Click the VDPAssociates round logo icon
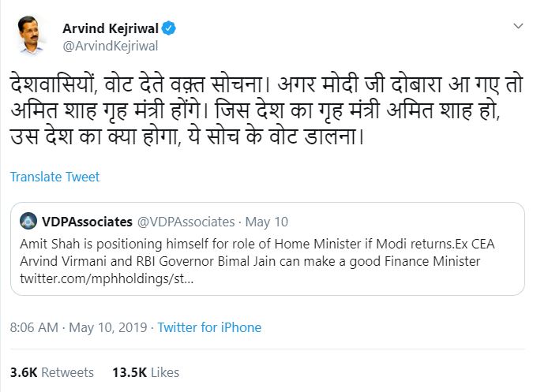 (28, 222)
